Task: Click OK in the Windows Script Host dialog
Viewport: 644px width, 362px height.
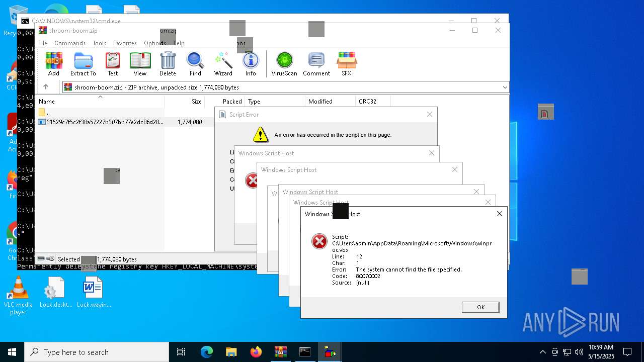Action: point(480,307)
